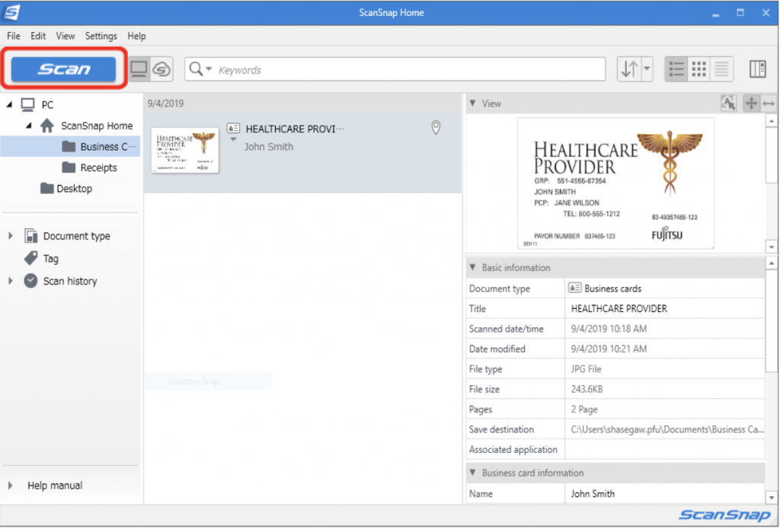
Task: Click the preview pane scroll up arrow
Action: click(772, 121)
